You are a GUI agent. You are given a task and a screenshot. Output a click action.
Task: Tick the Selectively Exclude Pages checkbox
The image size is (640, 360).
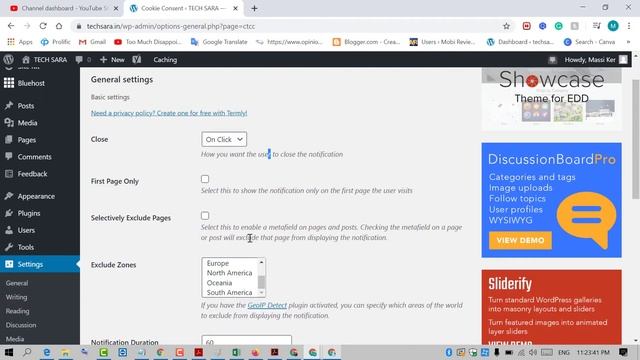(x=205, y=216)
